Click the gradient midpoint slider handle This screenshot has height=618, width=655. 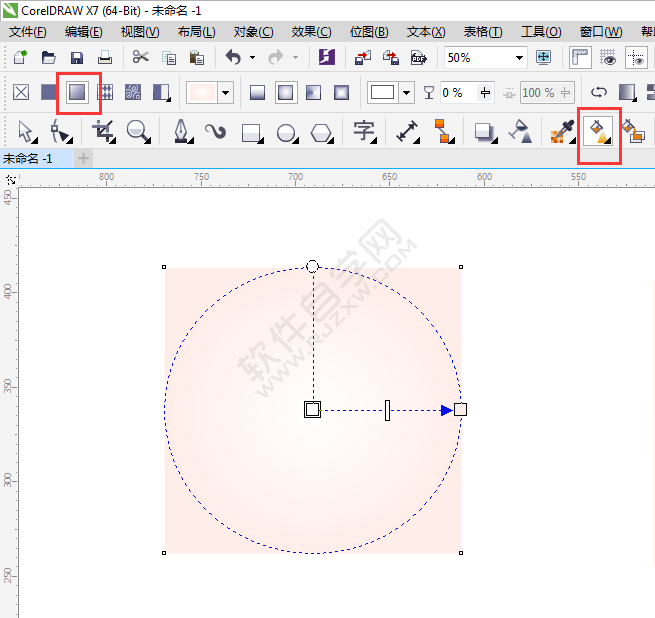(x=387, y=410)
